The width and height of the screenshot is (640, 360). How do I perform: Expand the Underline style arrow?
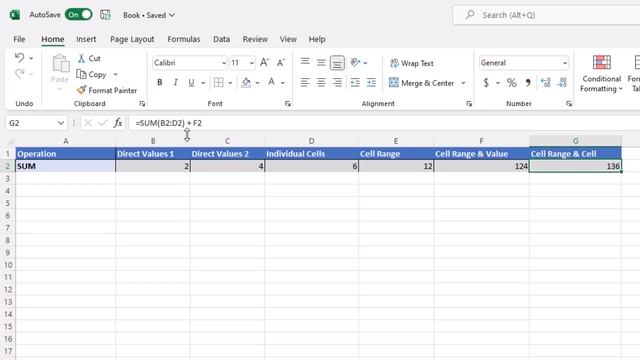(203, 83)
